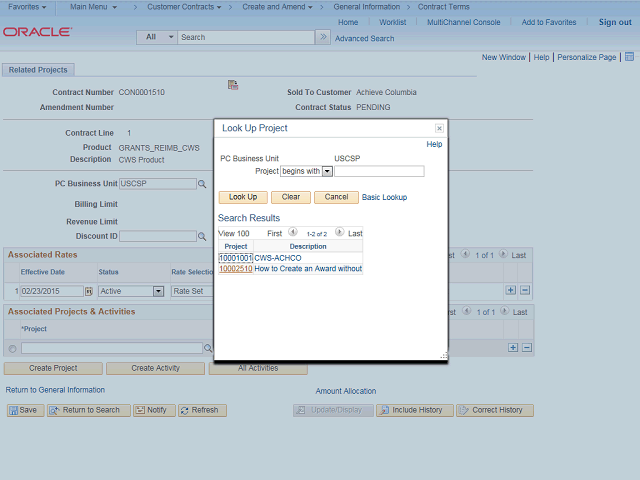This screenshot has height=480, width=640.
Task: Click the Notify button
Action: click(x=154, y=410)
